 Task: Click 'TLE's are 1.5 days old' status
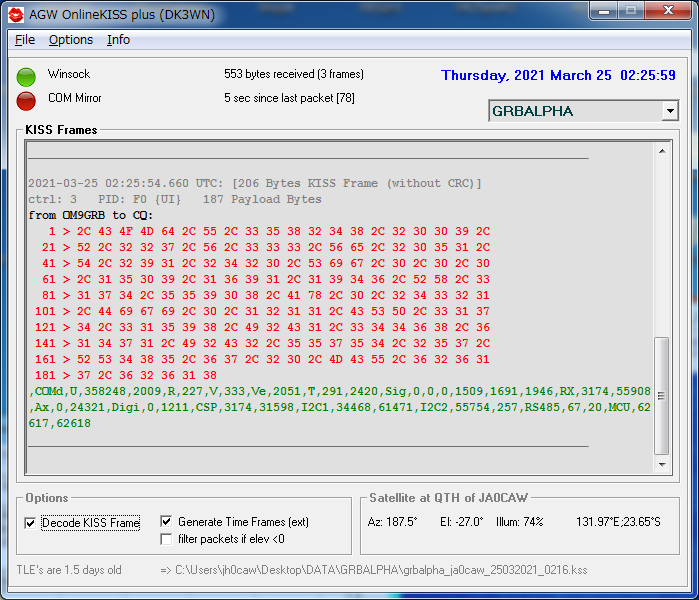pyautogui.click(x=69, y=570)
